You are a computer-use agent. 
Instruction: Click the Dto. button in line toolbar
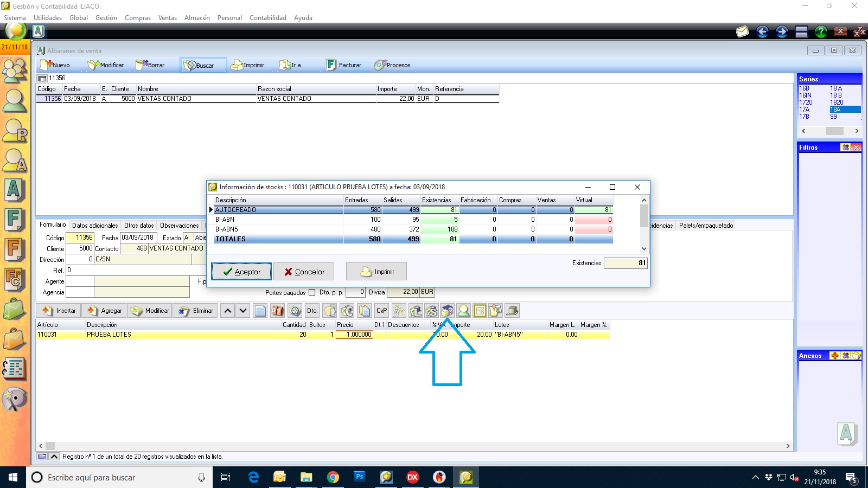pos(312,311)
